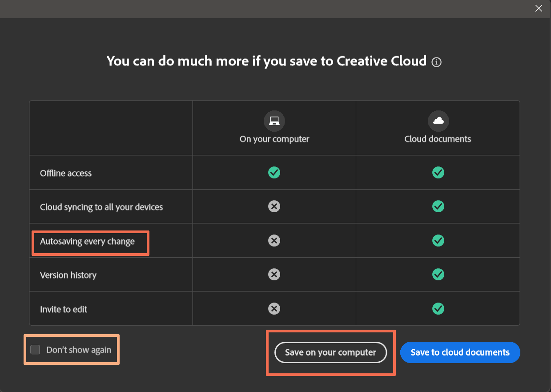Image resolution: width=551 pixels, height=392 pixels.
Task: Click the green check for Invite to edit in cloud
Action: [438, 308]
